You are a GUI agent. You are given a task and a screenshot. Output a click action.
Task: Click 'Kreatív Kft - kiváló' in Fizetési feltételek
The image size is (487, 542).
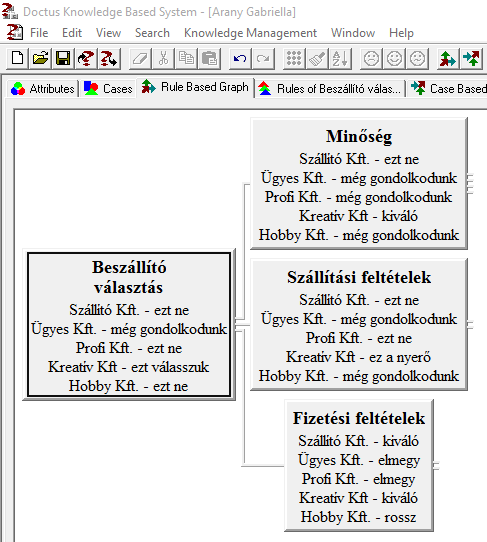click(x=358, y=498)
